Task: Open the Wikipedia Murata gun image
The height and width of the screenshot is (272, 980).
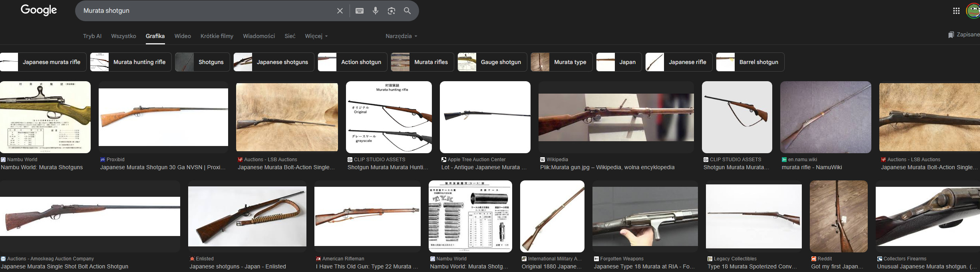Action: click(616, 118)
